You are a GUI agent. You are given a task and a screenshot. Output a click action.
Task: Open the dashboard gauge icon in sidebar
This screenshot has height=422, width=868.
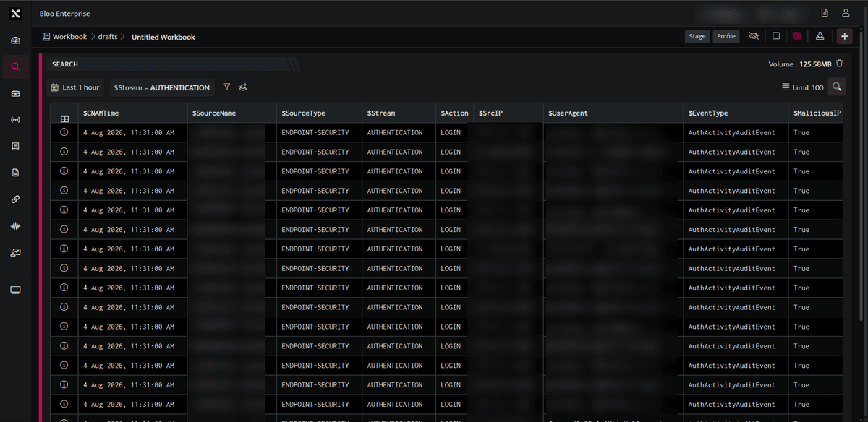click(x=16, y=40)
